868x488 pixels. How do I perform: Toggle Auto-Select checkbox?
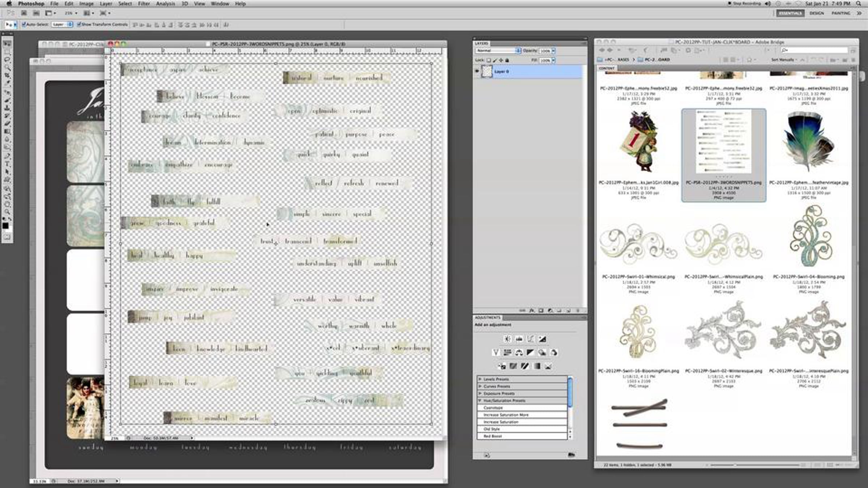pos(24,25)
